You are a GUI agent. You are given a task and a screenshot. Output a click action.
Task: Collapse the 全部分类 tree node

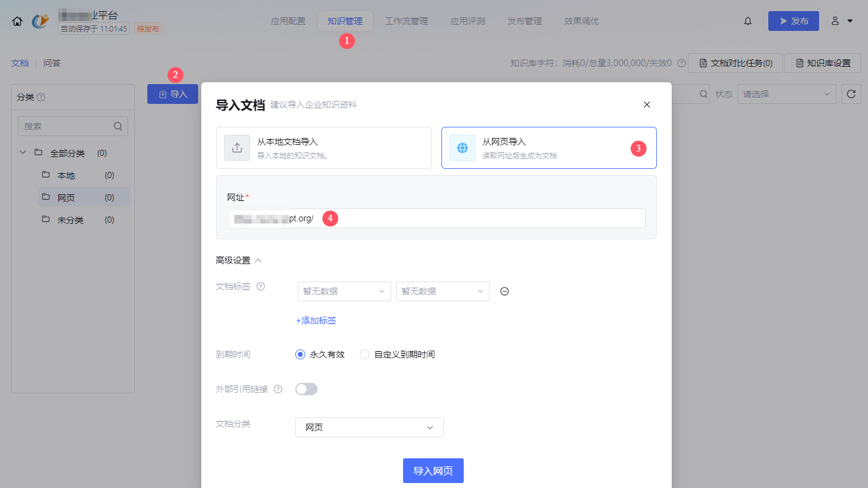tap(23, 152)
